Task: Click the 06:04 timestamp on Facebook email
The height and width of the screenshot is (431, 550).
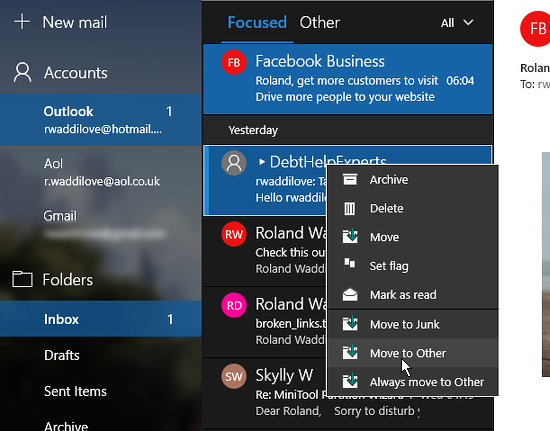Action: pyautogui.click(x=460, y=81)
